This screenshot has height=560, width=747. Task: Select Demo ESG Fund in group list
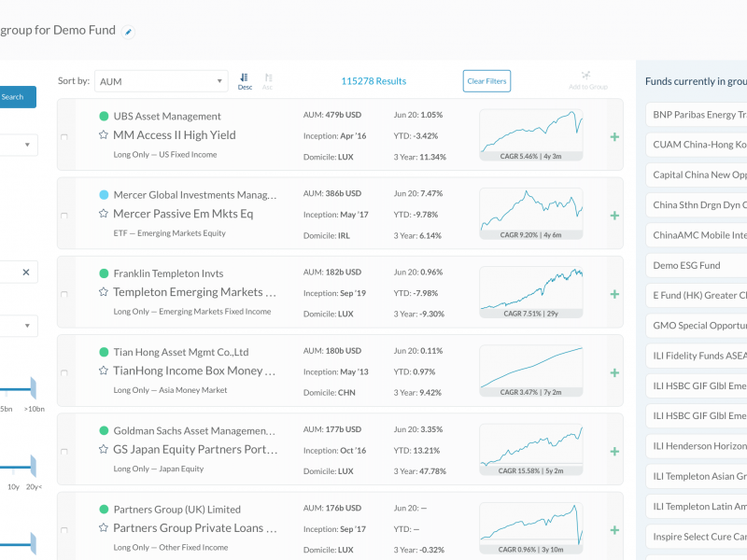click(x=697, y=265)
